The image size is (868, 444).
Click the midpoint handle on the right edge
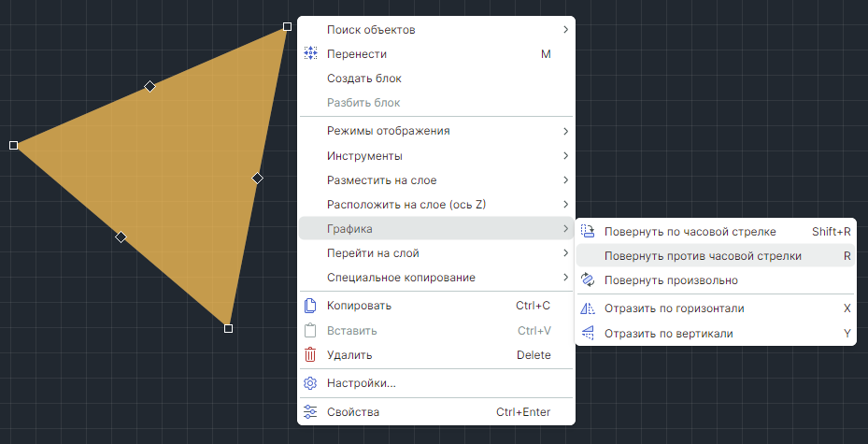(258, 178)
